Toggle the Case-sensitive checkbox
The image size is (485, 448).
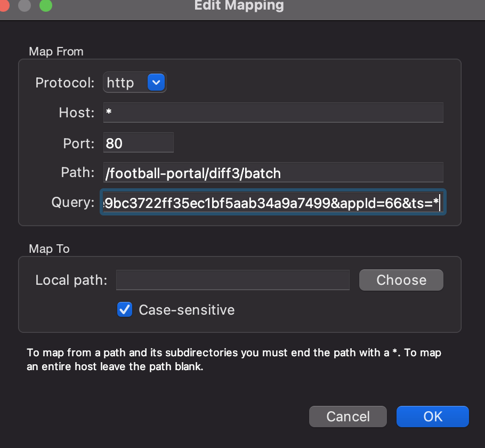click(125, 310)
